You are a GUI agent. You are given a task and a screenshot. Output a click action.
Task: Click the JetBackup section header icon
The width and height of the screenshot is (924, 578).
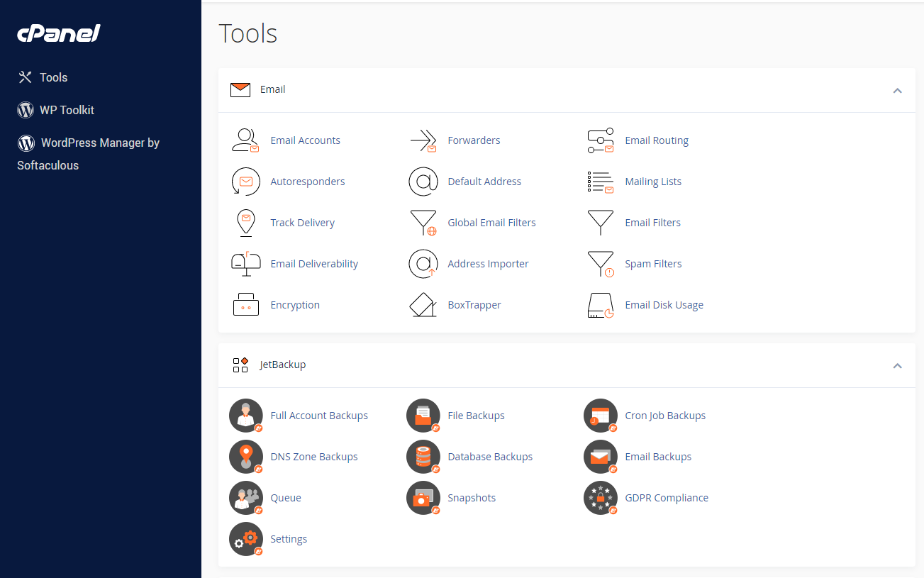coord(240,365)
